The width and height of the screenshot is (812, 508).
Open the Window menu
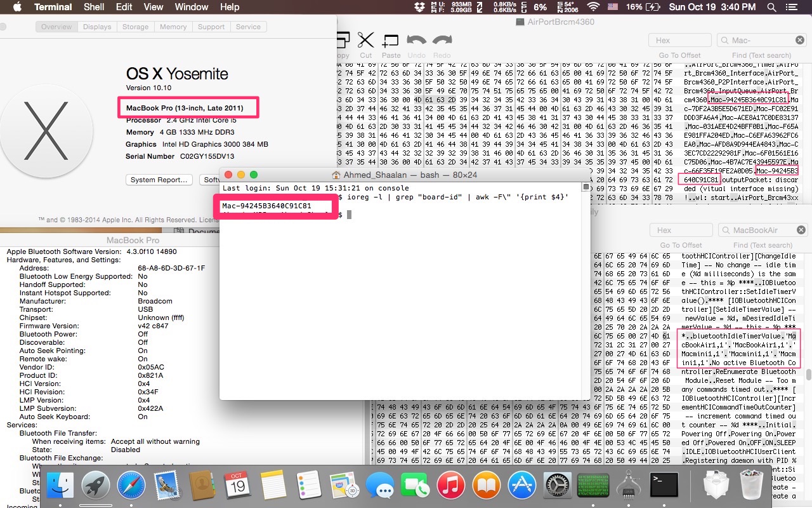192,7
